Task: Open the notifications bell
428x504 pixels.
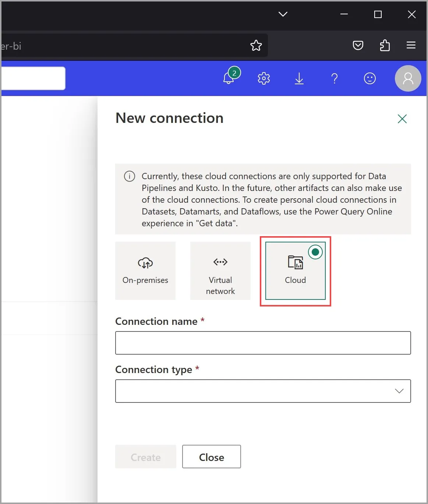Action: click(x=229, y=78)
